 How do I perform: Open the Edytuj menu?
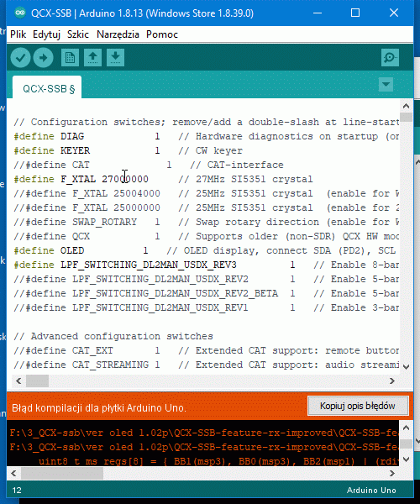tap(46, 34)
